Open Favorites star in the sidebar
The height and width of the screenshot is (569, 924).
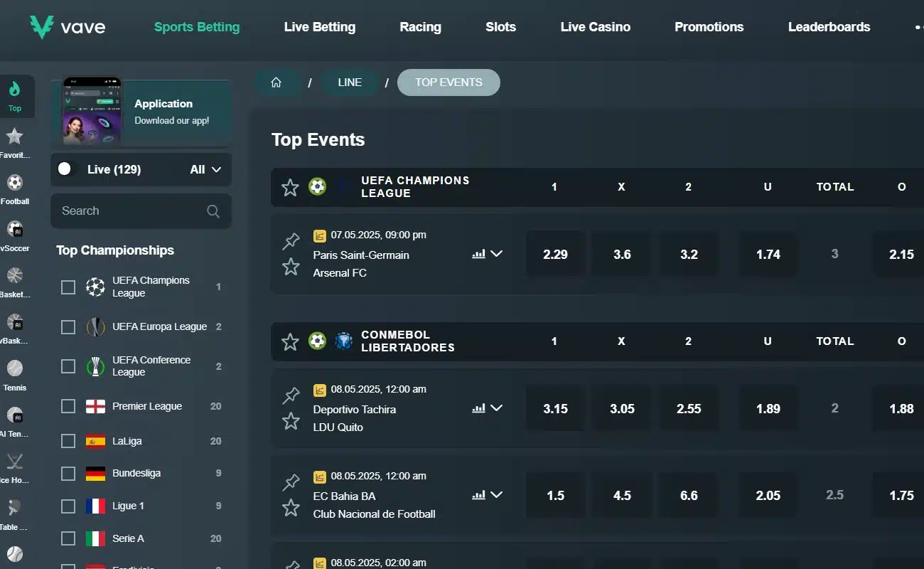(x=15, y=136)
